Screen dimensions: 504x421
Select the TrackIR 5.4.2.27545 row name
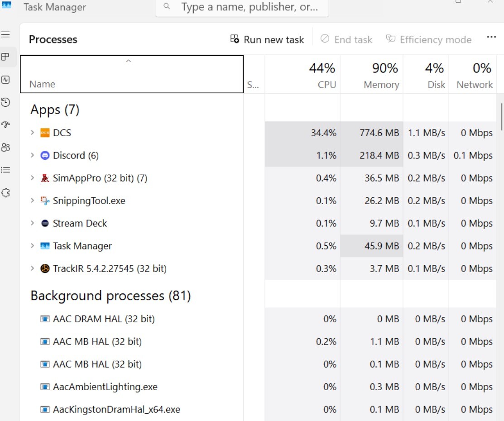[x=110, y=268]
